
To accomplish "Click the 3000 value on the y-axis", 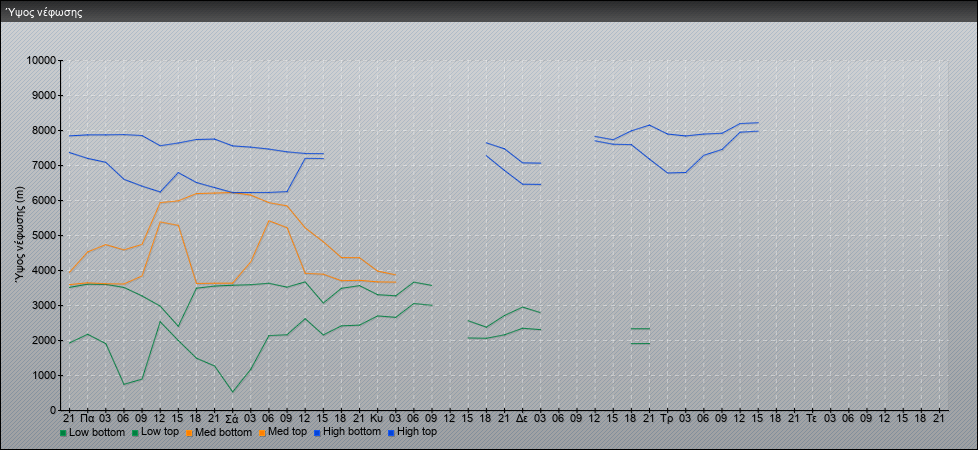I will click(44, 305).
